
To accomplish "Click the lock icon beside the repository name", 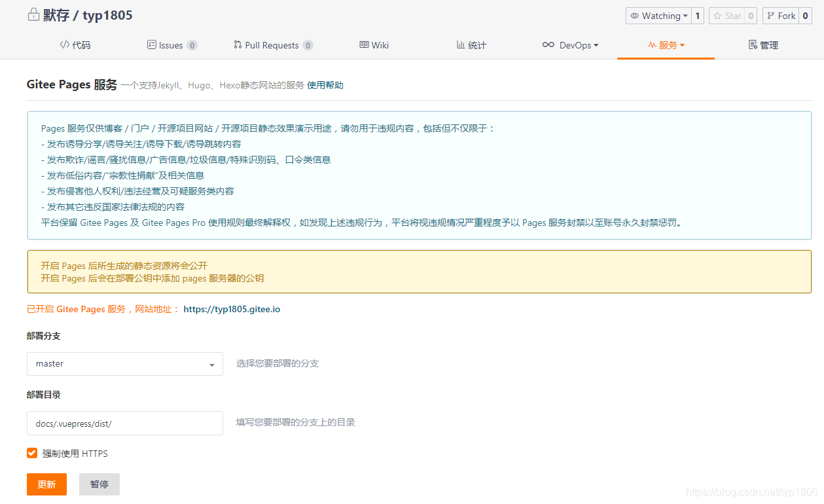I will click(33, 14).
